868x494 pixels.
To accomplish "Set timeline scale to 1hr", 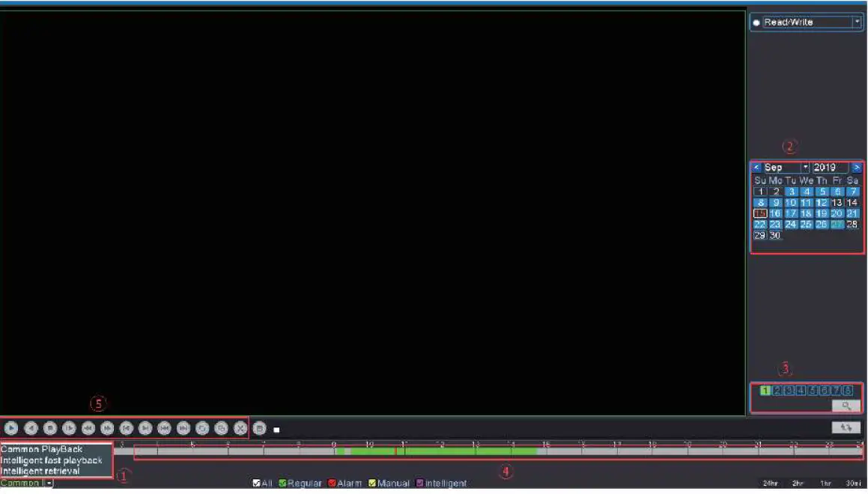I will pyautogui.click(x=825, y=484).
